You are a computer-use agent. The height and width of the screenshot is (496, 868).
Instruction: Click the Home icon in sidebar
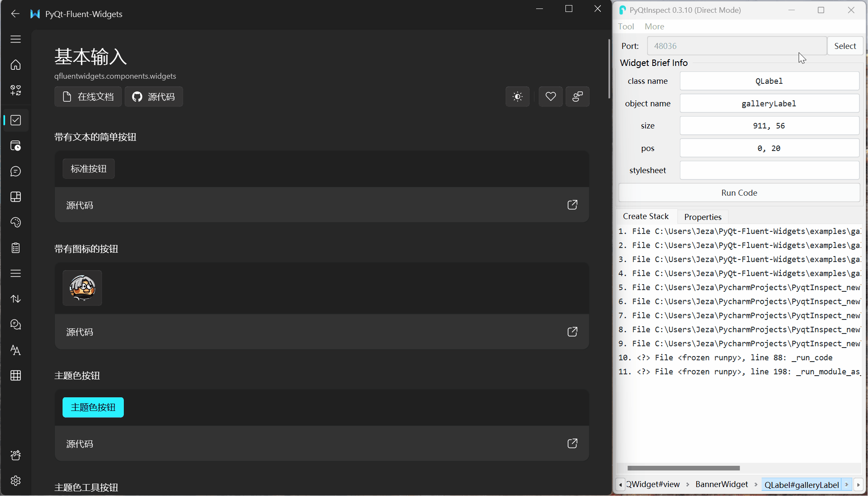pyautogui.click(x=16, y=65)
